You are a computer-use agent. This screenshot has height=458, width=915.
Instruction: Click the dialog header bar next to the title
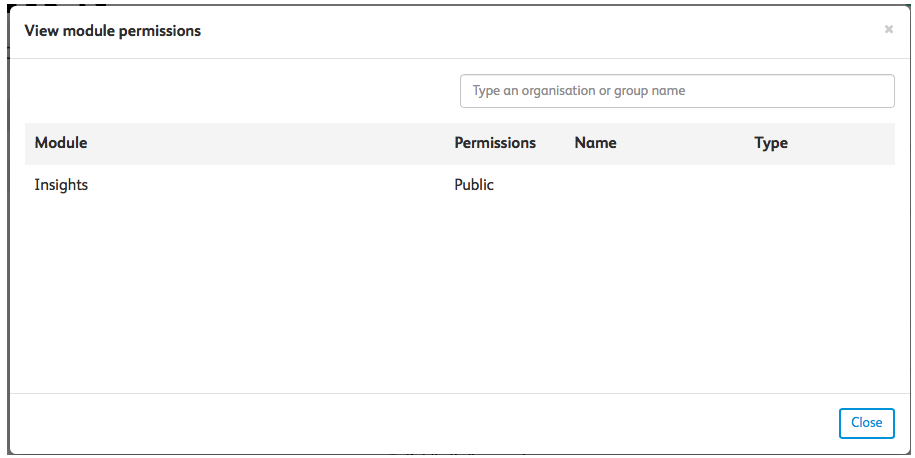(500, 31)
